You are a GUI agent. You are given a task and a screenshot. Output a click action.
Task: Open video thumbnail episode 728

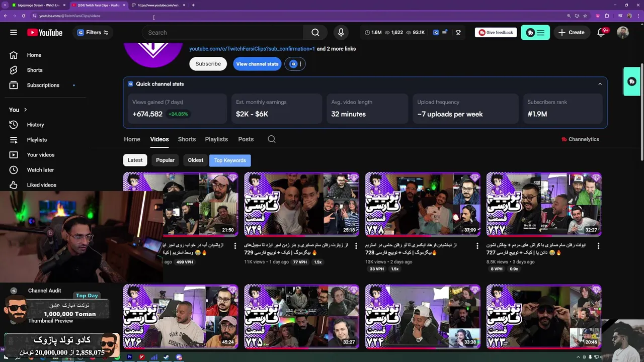click(423, 205)
